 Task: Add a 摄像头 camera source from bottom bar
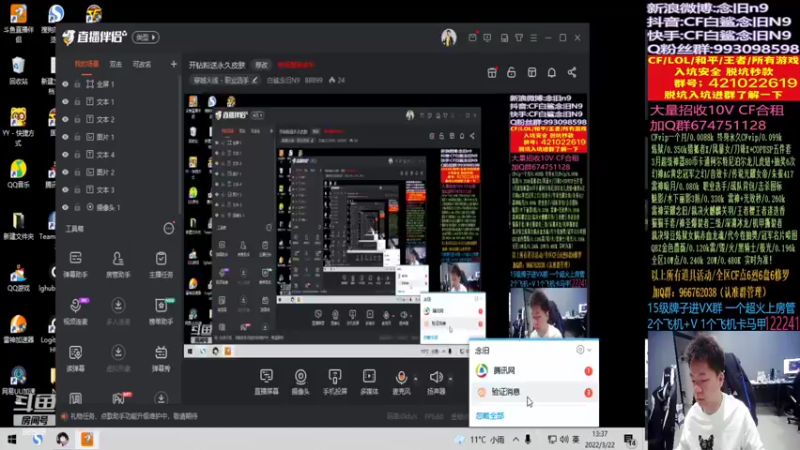pos(301,382)
